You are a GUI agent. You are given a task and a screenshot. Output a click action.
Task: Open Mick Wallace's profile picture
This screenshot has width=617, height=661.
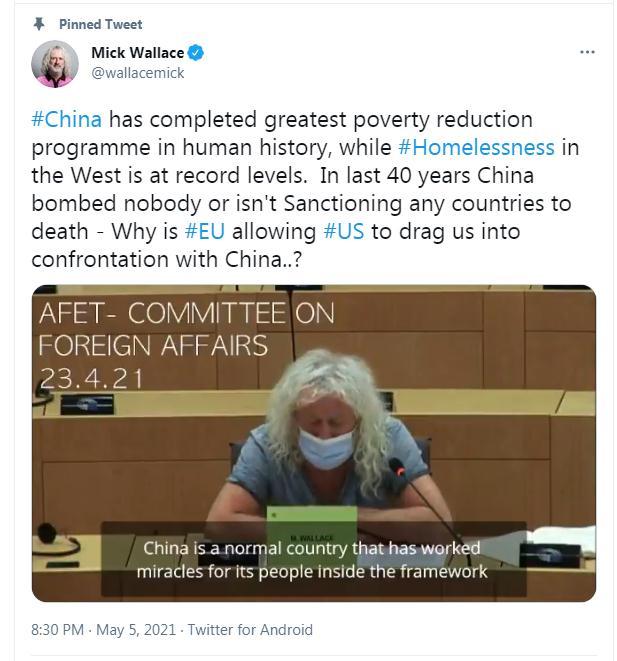pos(55,64)
